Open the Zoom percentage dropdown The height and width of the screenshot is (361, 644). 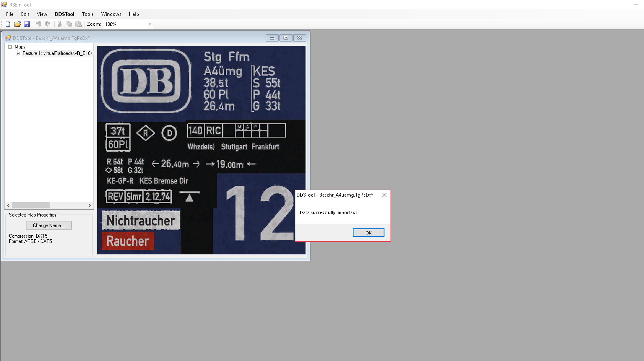pyautogui.click(x=150, y=24)
